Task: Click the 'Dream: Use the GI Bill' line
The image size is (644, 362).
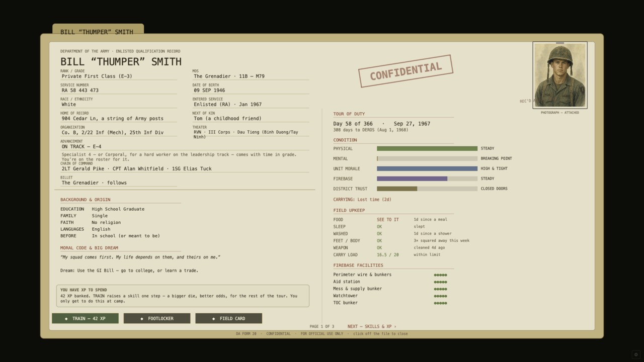Action: (x=129, y=270)
